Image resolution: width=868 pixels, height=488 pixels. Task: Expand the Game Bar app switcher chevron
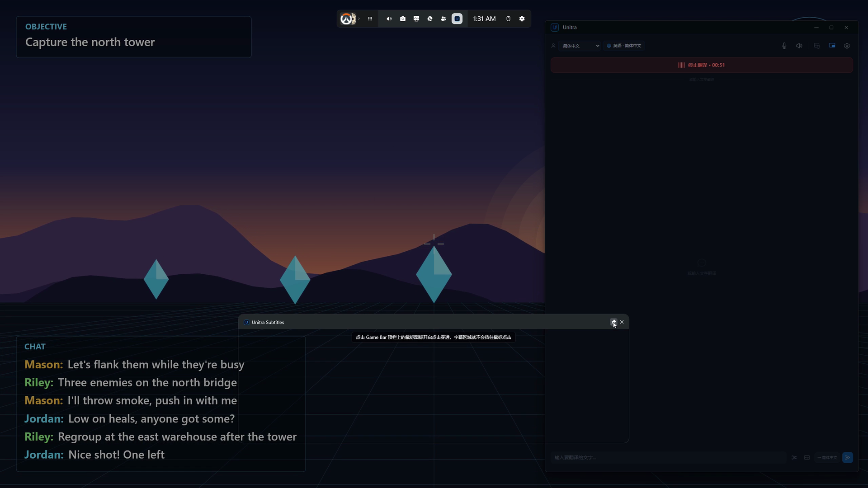359,19
